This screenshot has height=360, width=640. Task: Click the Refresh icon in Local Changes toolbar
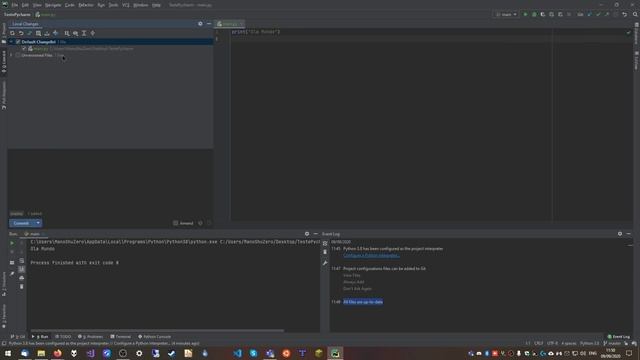pos(12,33)
